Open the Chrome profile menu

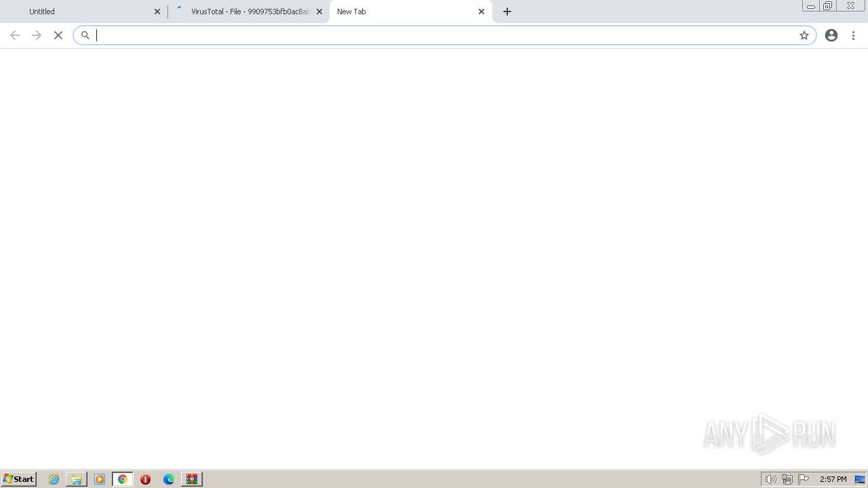(x=831, y=35)
